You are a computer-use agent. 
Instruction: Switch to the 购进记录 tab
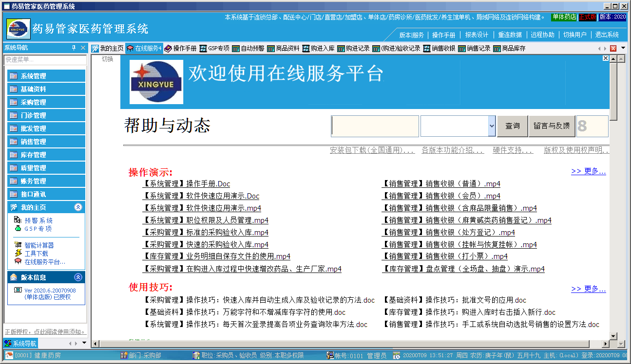[353, 48]
